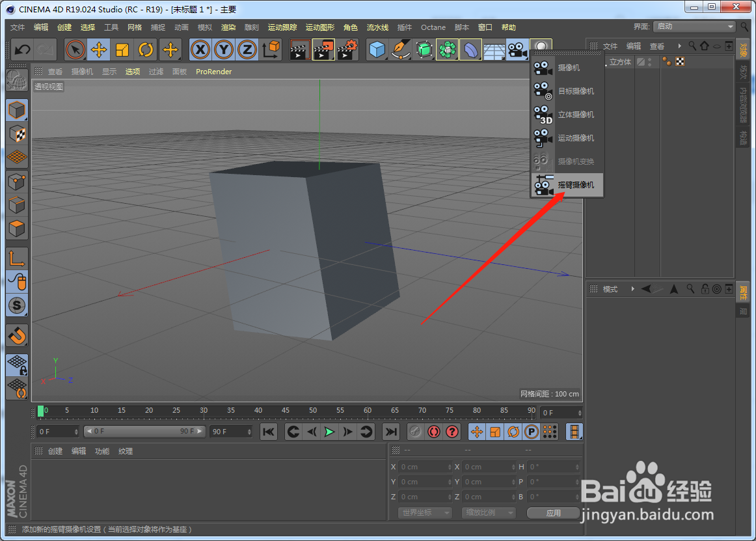
Task: Activate the Scale tool
Action: point(122,49)
